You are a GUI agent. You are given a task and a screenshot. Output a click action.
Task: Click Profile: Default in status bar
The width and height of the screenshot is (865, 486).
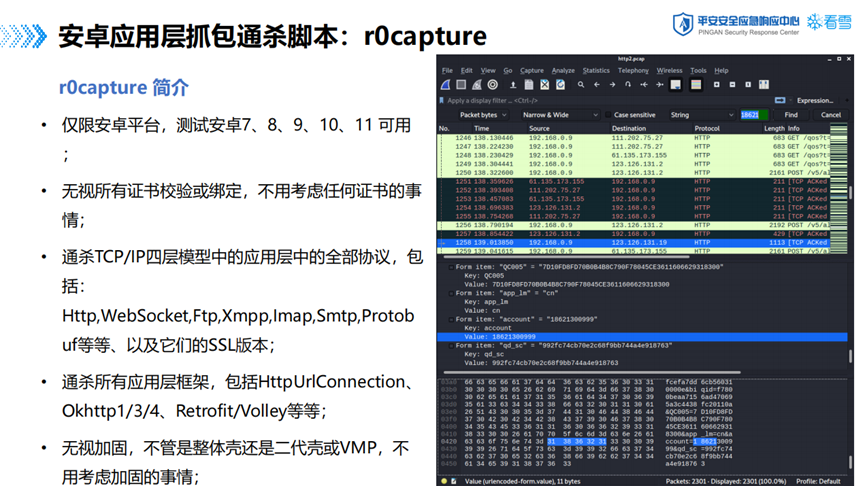[819, 481]
